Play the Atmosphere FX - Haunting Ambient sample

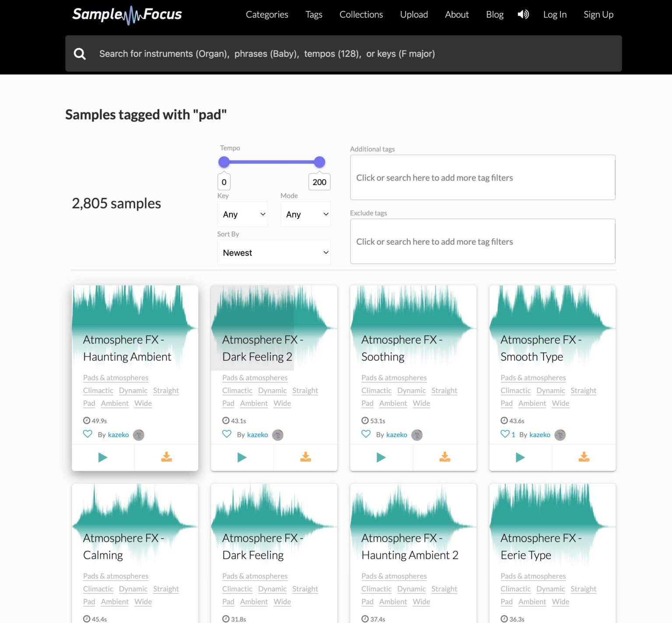tap(103, 457)
